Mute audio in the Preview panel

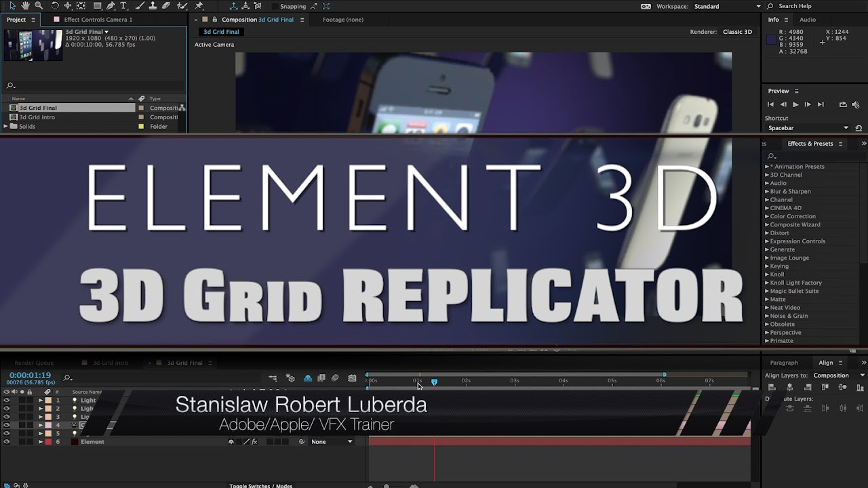point(856,104)
